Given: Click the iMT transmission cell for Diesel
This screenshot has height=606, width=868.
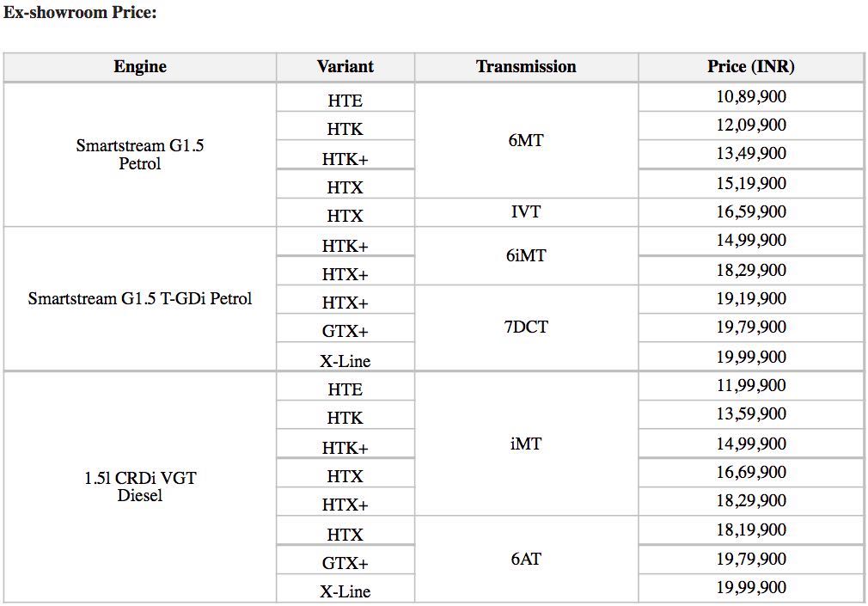Looking at the screenshot, I should click(526, 444).
